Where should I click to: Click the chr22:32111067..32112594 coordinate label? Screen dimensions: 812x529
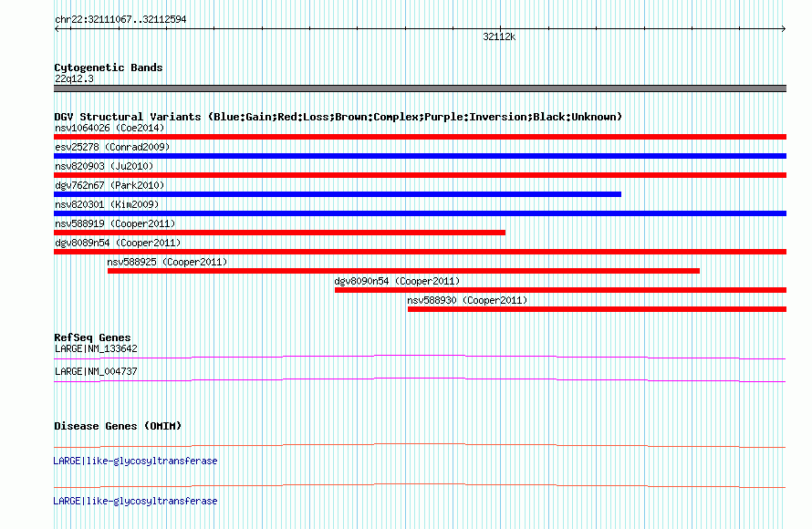coord(120,19)
